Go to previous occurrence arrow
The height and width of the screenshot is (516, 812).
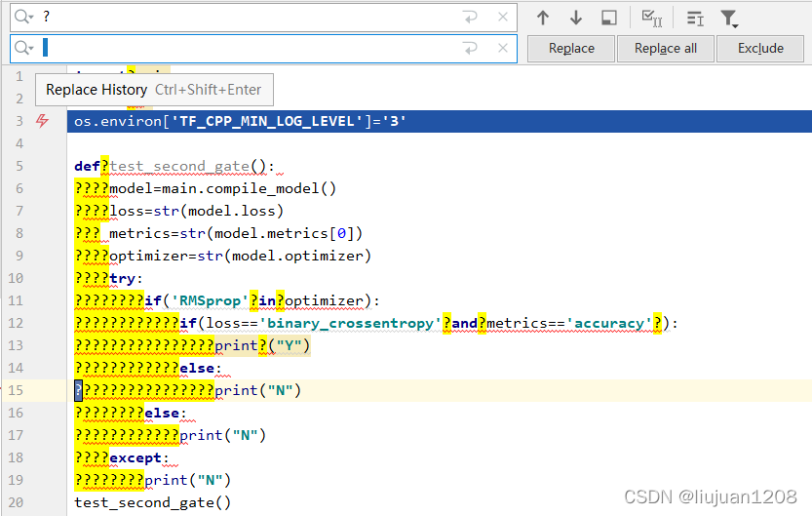(543, 18)
